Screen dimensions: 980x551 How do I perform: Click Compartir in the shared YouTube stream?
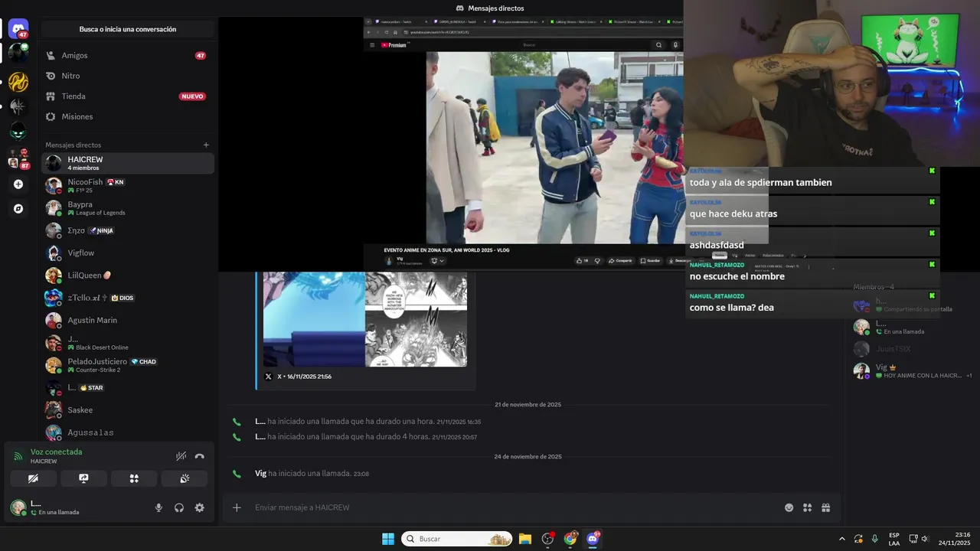pos(620,260)
